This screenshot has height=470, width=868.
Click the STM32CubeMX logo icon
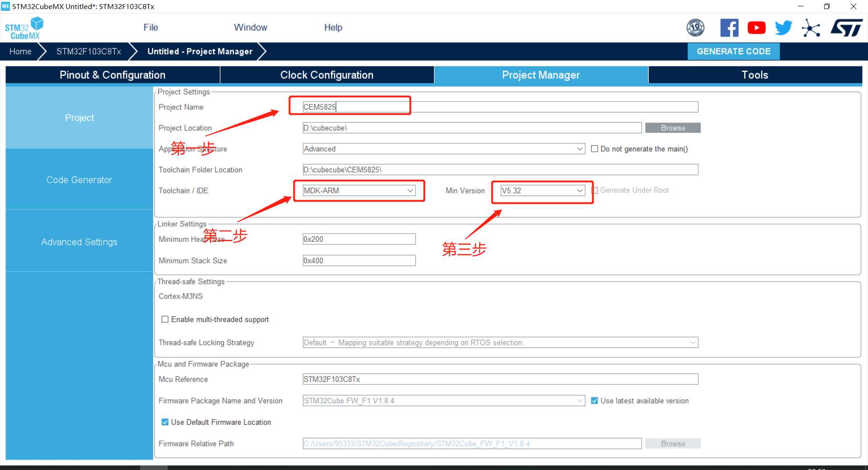click(x=24, y=28)
